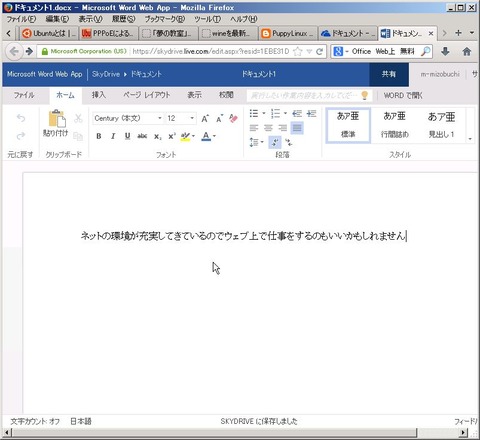Toggle underline formatting
Image resolution: width=480 pixels, height=440 pixels.
(x=127, y=136)
